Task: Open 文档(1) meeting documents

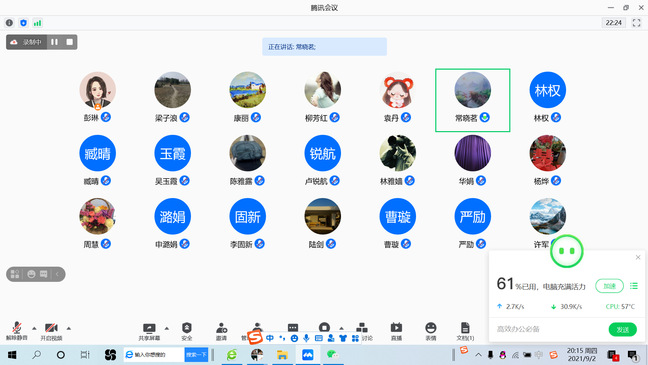Action: click(x=465, y=331)
